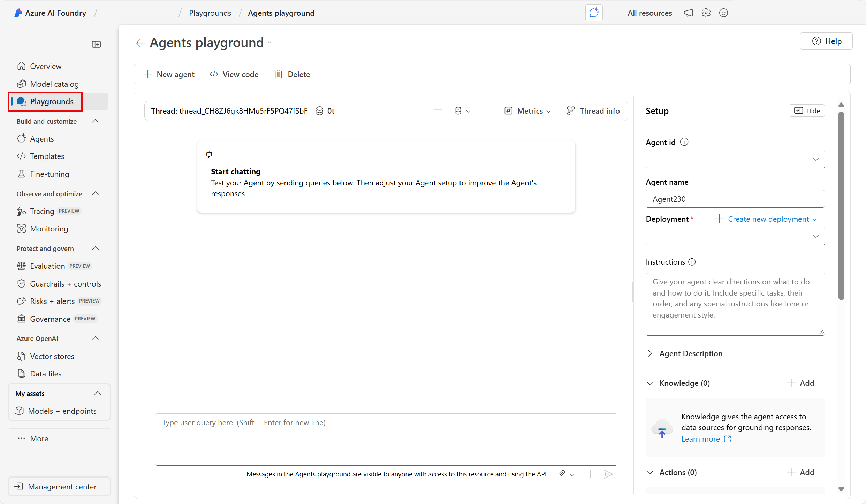The width and height of the screenshot is (866, 504).
Task: Click the feedback smiley icon
Action: click(724, 13)
